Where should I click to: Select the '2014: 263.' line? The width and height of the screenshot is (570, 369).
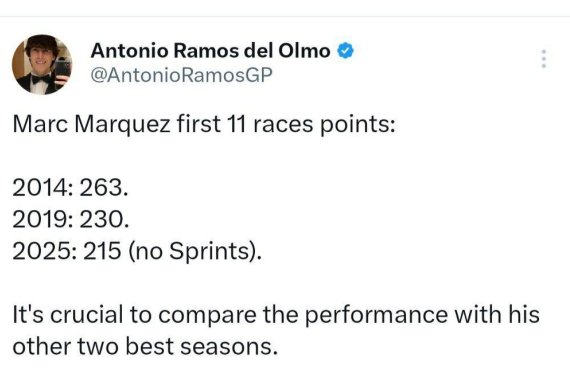click(71, 188)
